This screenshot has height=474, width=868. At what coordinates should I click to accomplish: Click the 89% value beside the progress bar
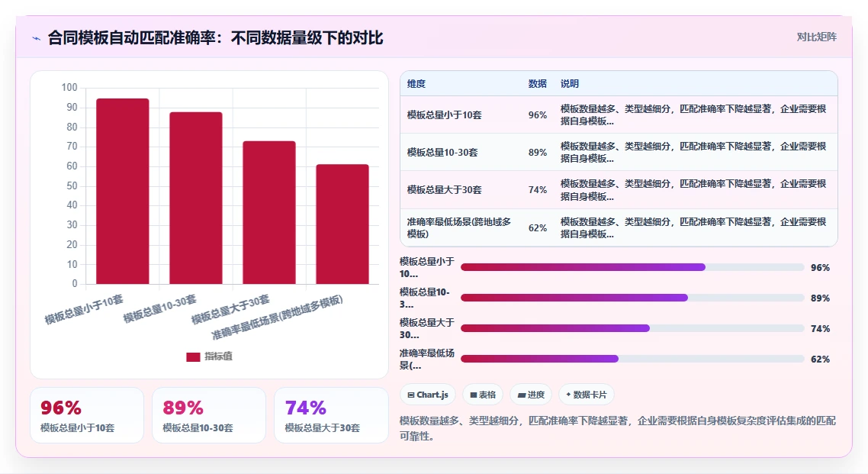click(820, 298)
